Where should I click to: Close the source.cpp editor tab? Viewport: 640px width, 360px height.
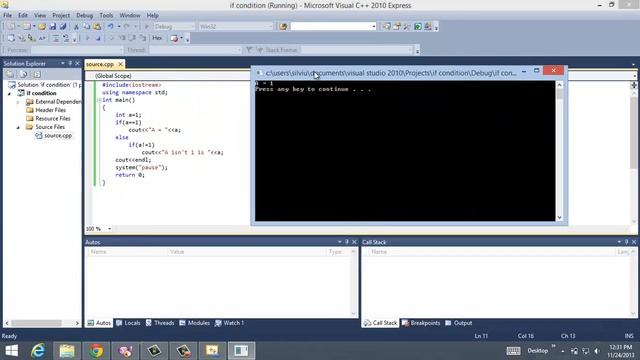click(x=120, y=64)
